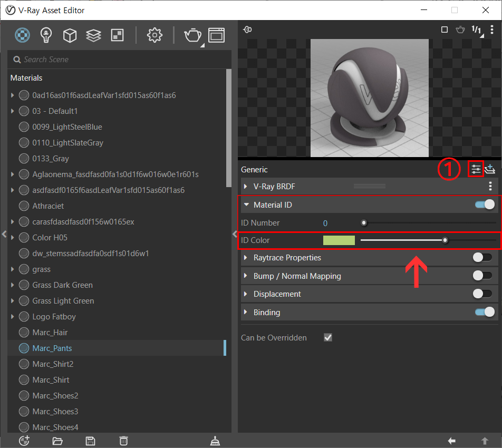Click the back arrow at bottom right
Screen dimensions: 502x448
[452, 441]
